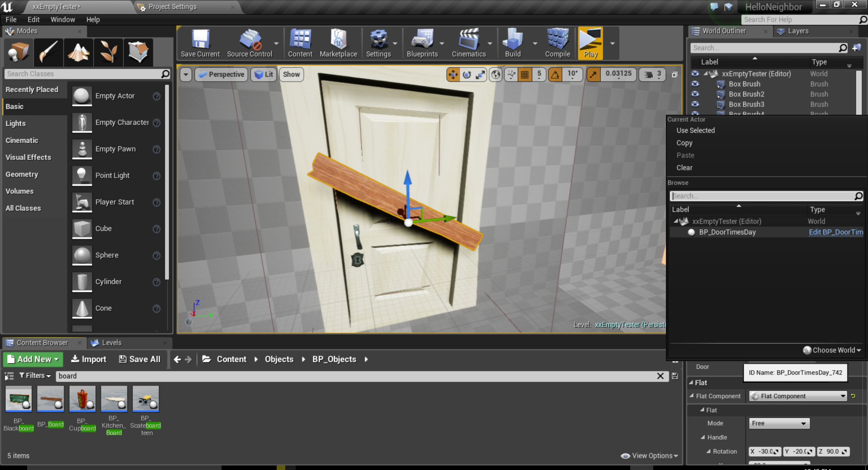Open the Window menu
The height and width of the screenshot is (470, 868).
[62, 19]
